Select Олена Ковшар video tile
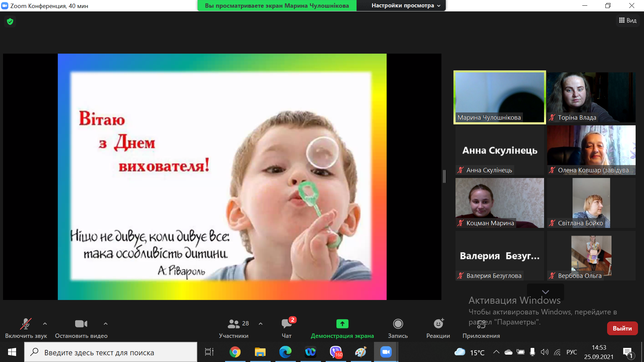644x362 pixels. click(591, 150)
